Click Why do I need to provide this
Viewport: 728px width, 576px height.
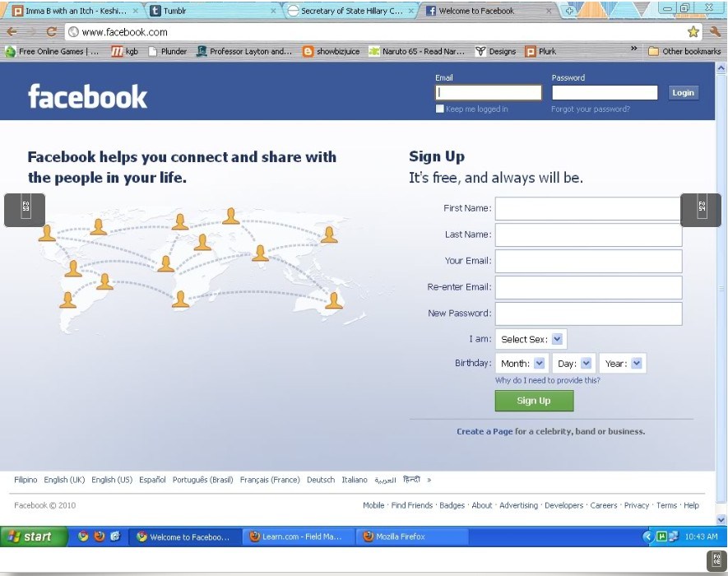pyautogui.click(x=548, y=380)
